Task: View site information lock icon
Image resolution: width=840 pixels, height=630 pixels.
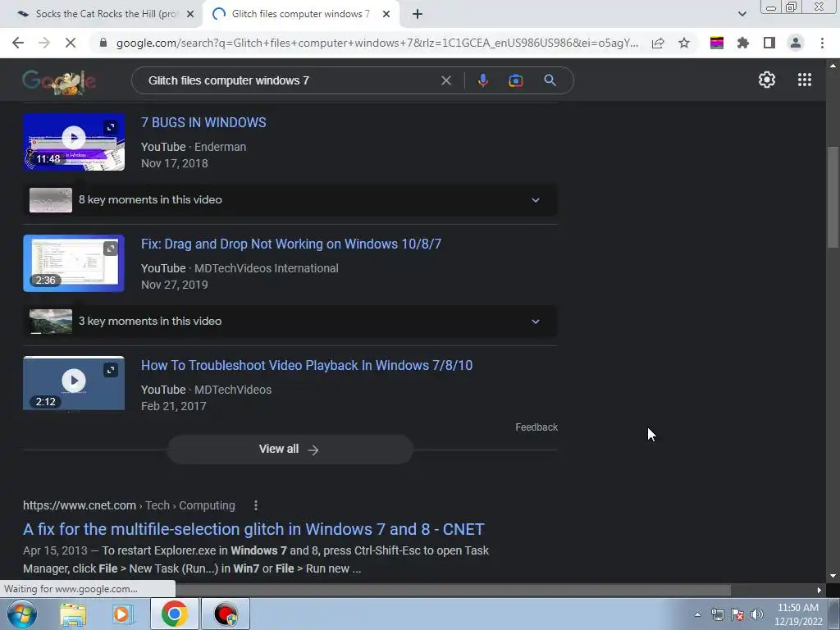Action: (x=103, y=43)
